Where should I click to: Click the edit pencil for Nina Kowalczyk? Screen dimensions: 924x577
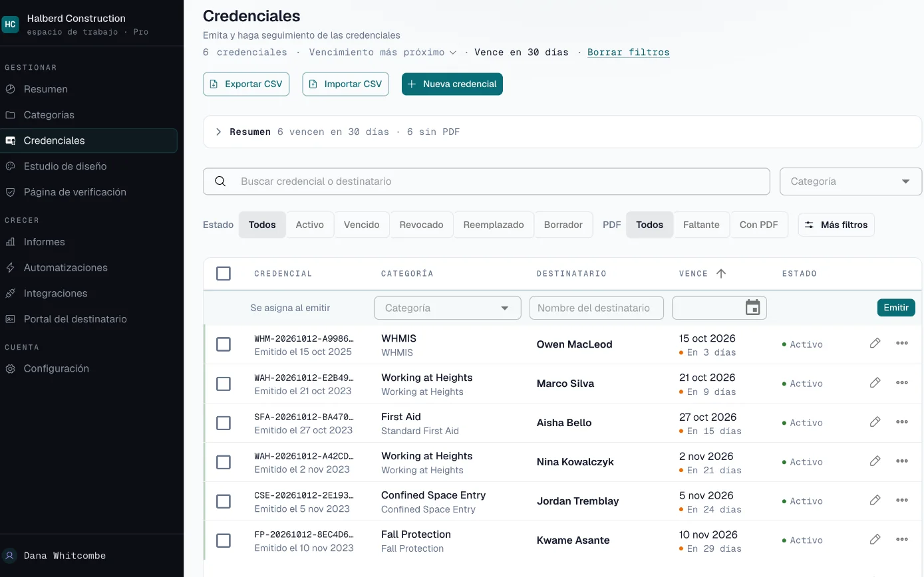tap(875, 461)
